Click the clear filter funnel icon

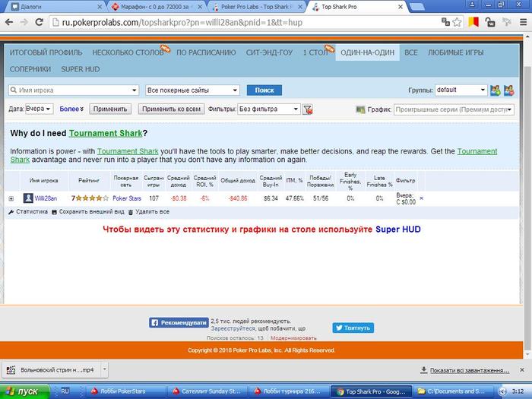308,109
